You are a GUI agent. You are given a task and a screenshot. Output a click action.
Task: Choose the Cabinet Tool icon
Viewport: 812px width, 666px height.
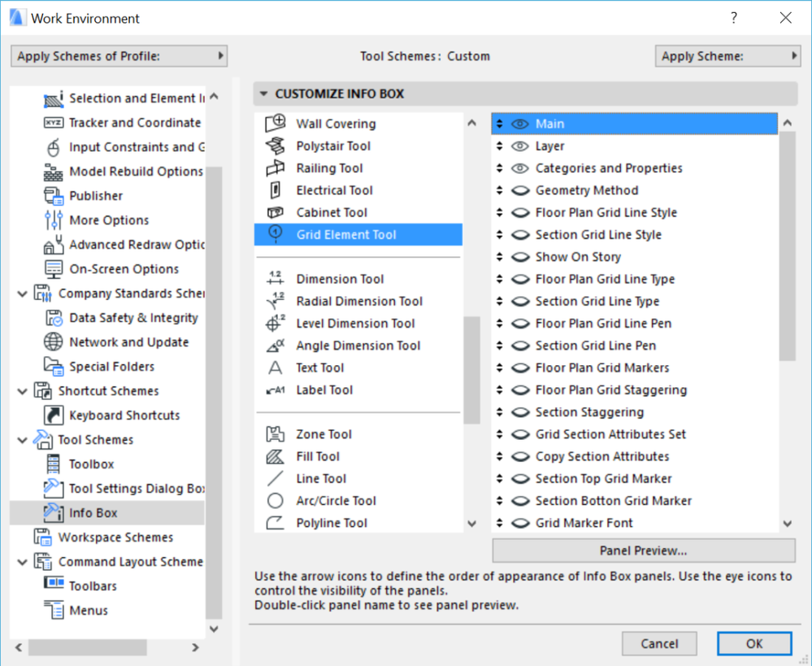point(276,212)
